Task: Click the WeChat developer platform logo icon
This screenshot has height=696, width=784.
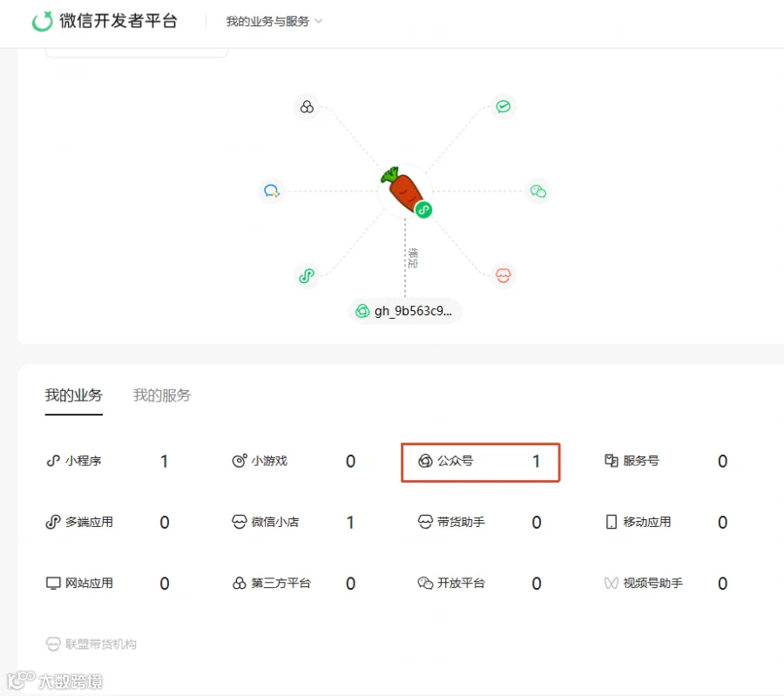Action: tap(42, 21)
